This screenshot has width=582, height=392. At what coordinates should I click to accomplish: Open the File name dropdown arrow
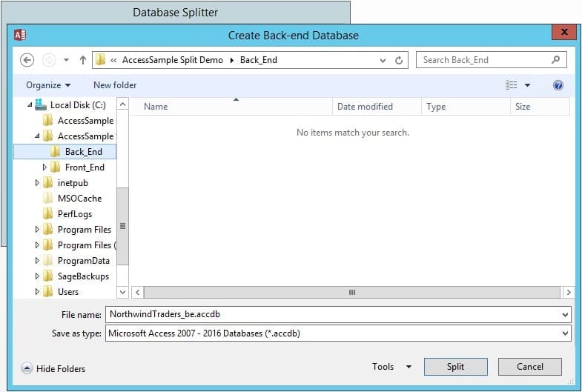[565, 314]
